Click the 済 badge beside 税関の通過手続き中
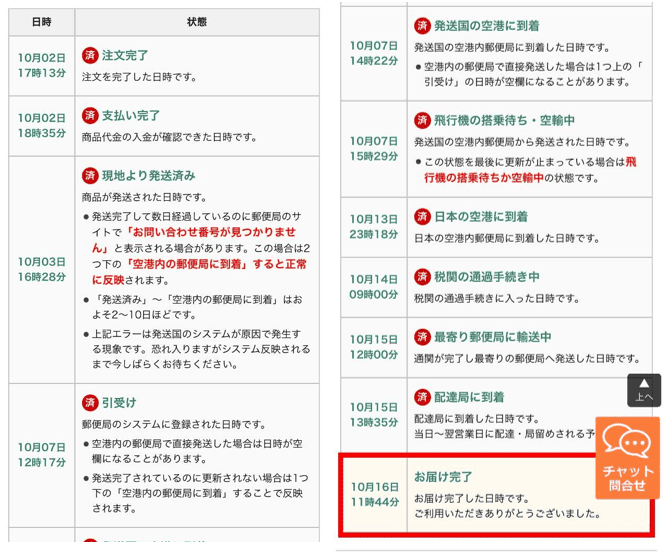The width and height of the screenshot is (665, 554). tap(422, 276)
